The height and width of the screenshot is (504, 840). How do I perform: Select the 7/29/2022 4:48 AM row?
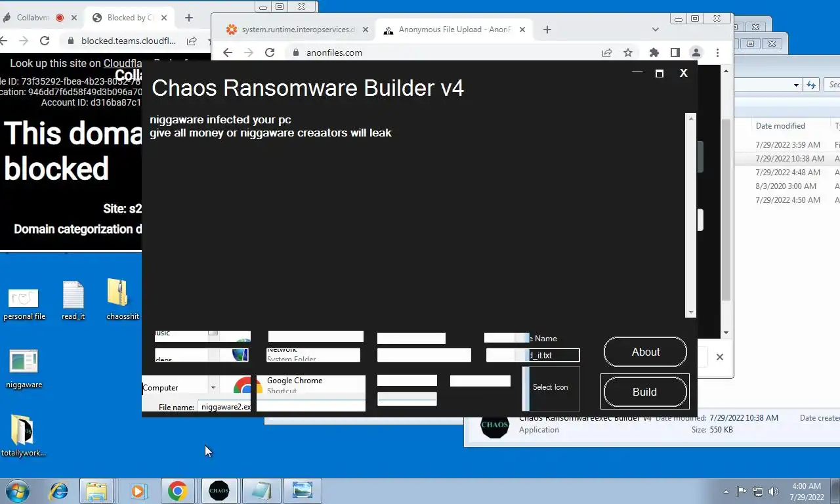coord(787,172)
